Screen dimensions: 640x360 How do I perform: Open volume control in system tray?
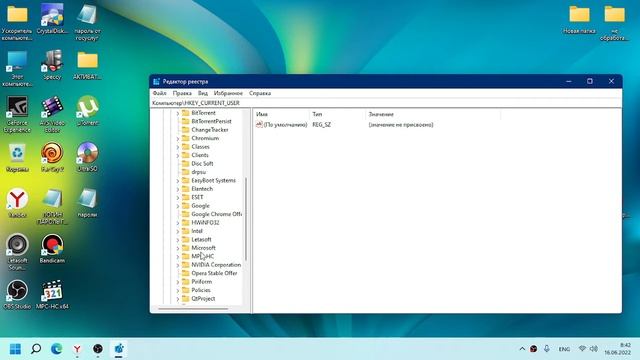point(594,349)
